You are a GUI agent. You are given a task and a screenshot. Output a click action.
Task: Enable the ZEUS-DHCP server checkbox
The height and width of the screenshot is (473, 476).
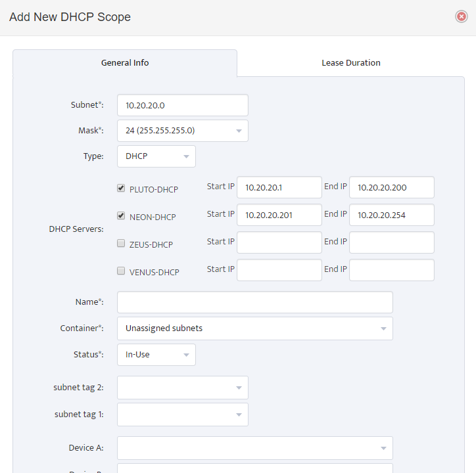pos(121,243)
